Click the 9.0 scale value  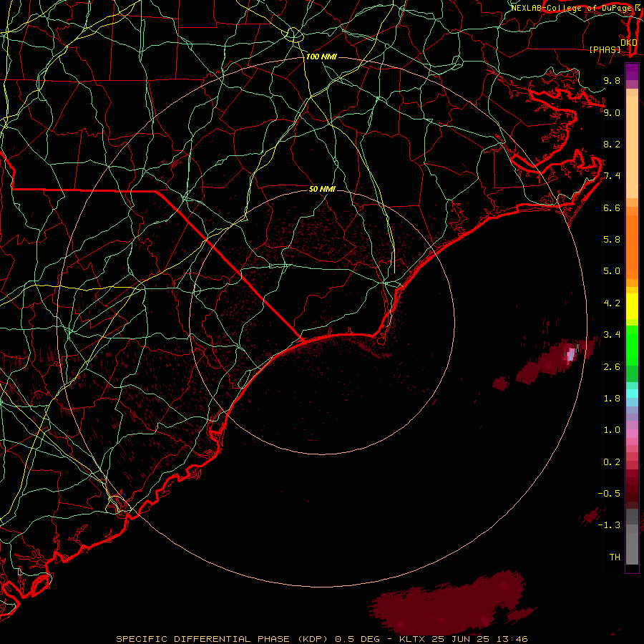pyautogui.click(x=612, y=112)
